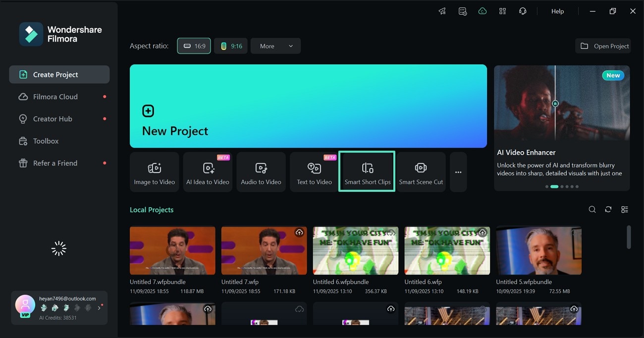
Task: Open Untitled 7.wfpbundle project thumbnail
Action: click(172, 251)
